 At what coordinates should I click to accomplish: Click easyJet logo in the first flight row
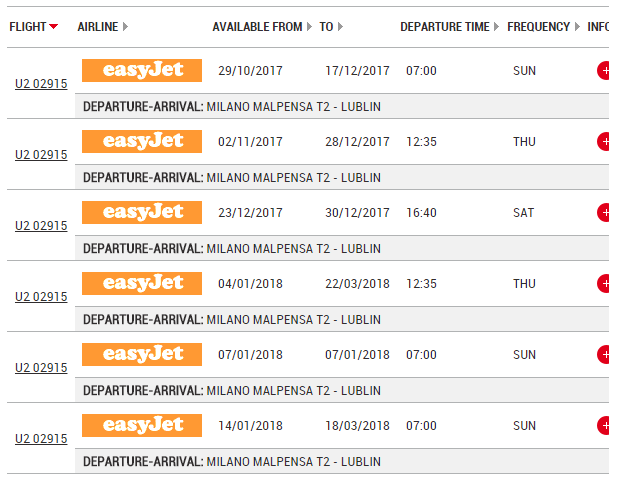pos(142,70)
